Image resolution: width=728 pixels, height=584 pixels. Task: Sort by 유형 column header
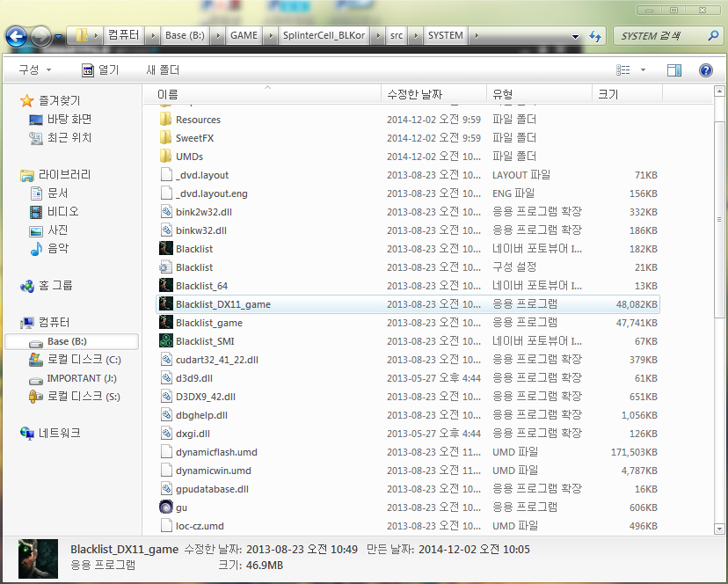click(x=539, y=94)
